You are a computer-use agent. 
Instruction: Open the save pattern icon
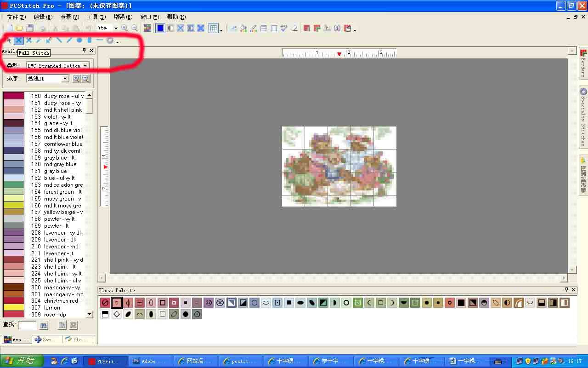tap(28, 28)
